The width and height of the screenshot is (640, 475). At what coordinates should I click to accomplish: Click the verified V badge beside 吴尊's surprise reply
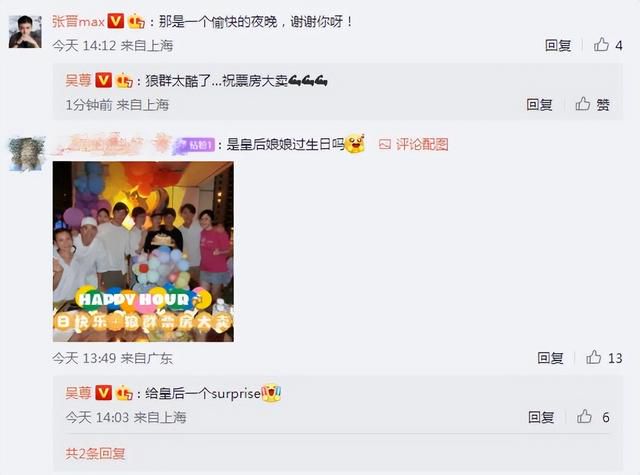point(103,393)
